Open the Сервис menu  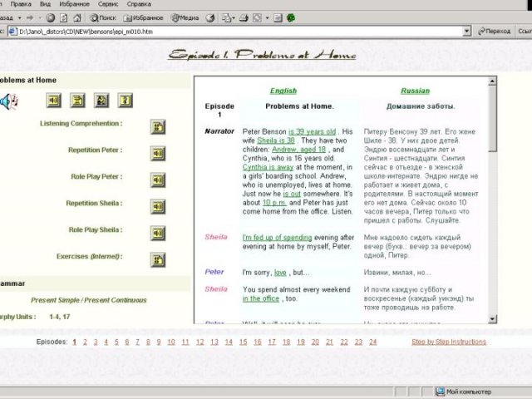[x=108, y=4]
